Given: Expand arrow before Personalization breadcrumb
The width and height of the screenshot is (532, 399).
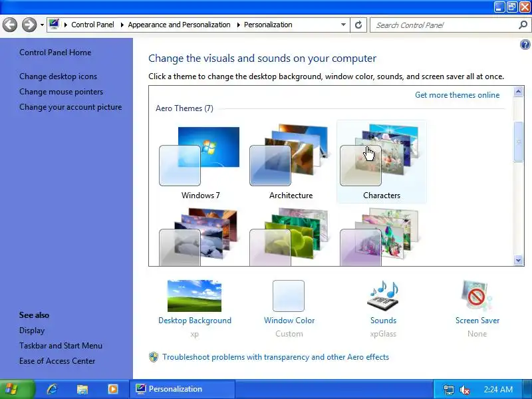Looking at the screenshot, I should 239,25.
